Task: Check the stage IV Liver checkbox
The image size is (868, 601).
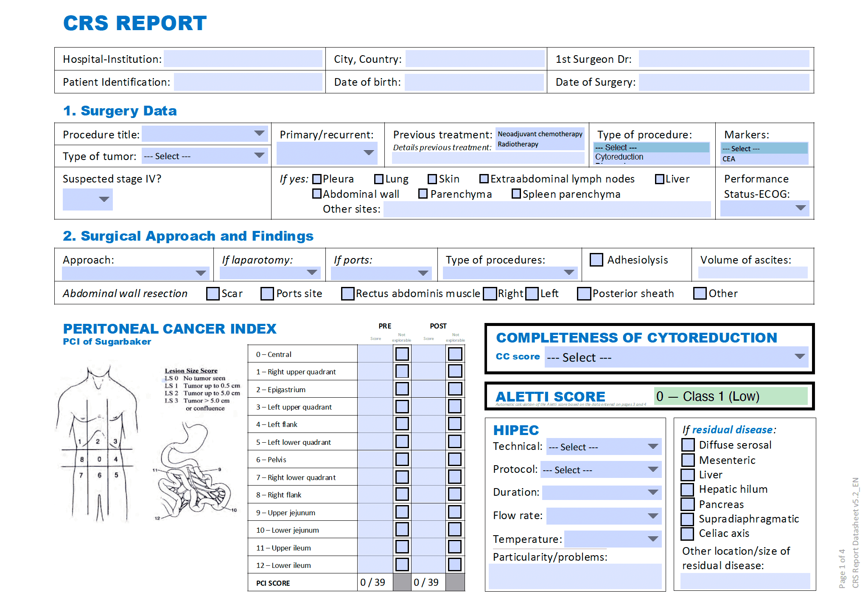Action: click(x=660, y=179)
